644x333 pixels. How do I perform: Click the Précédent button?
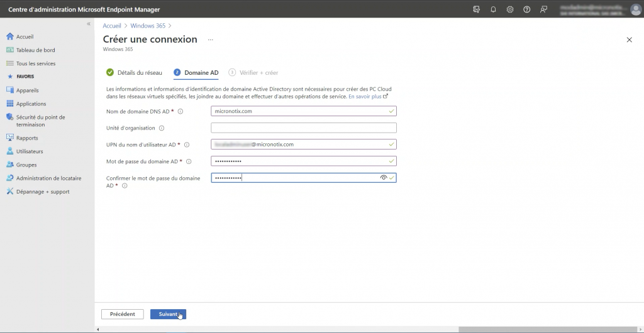tap(123, 314)
